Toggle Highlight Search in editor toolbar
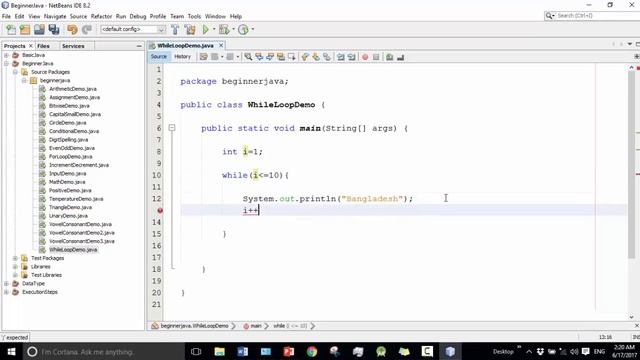This screenshot has height=360, width=640. pos(281,57)
